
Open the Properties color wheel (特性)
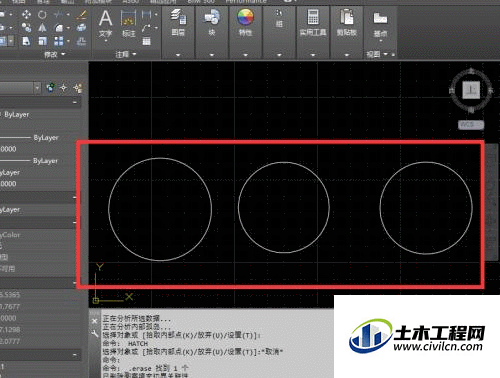245,22
